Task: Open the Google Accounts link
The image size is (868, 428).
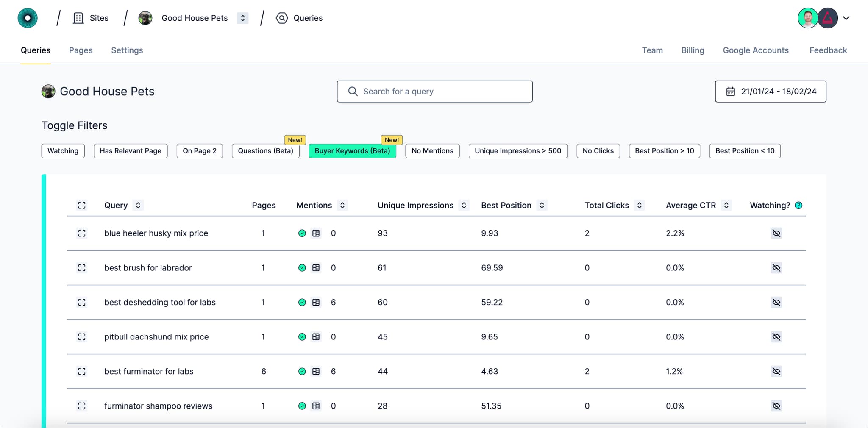Action: click(756, 50)
